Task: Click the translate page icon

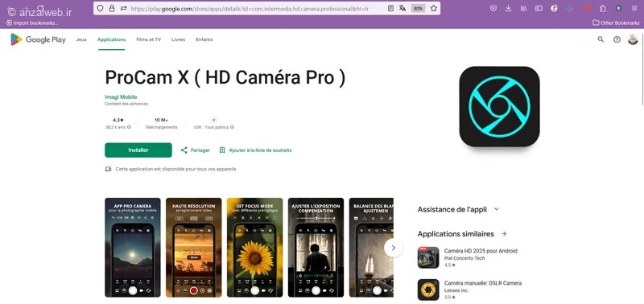Action: [x=402, y=8]
